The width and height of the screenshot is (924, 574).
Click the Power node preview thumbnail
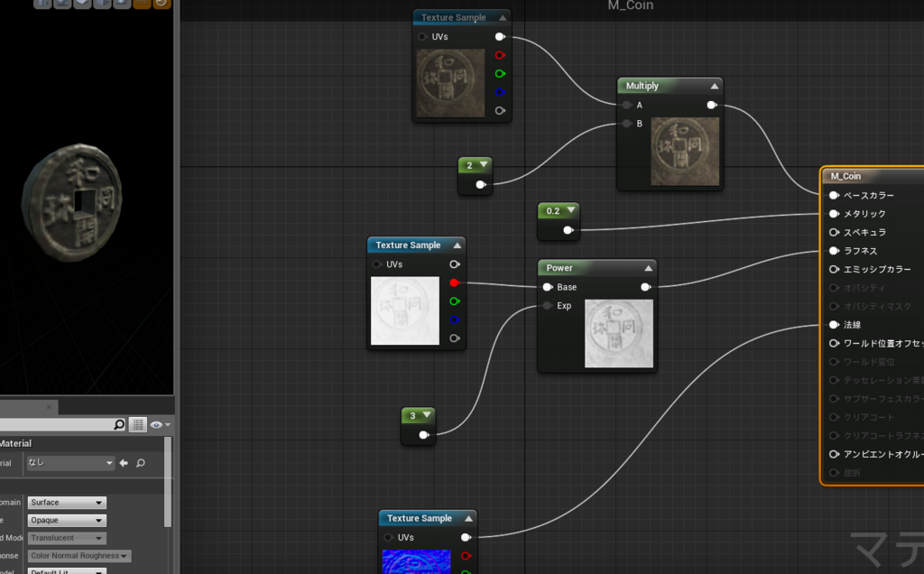click(x=619, y=334)
